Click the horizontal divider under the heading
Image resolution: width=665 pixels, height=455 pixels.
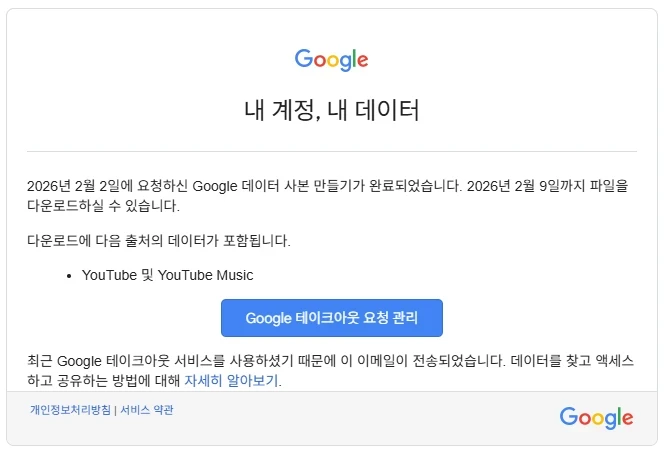331,151
